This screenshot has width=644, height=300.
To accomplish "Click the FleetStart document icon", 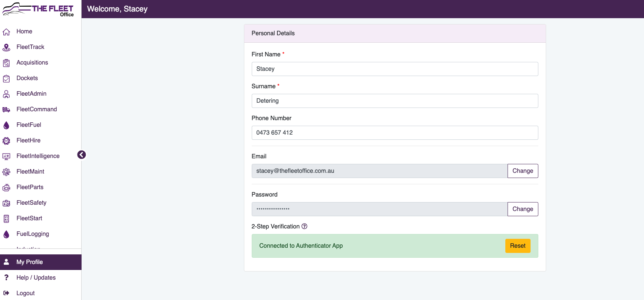I will click(6, 219).
